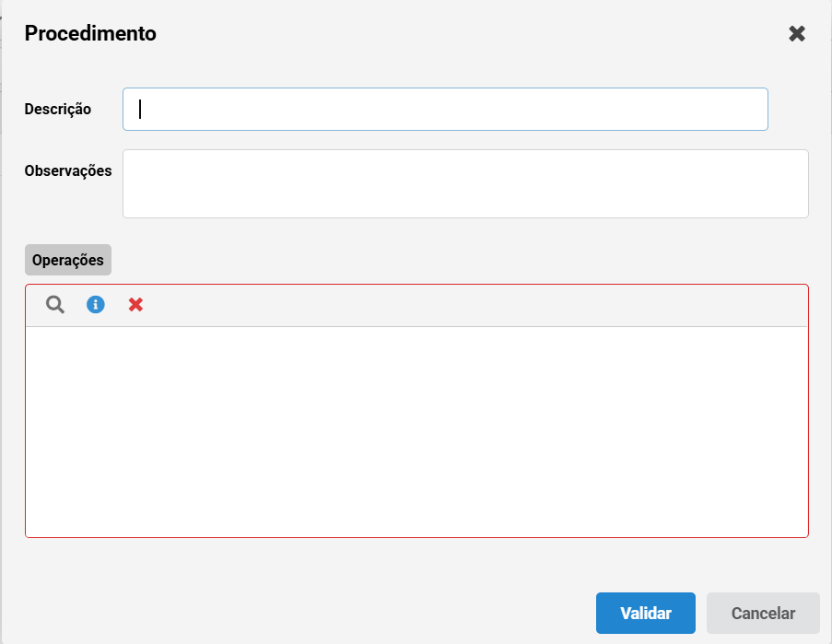The image size is (832, 644).
Task: Search for an operation to add
Action: 55,305
